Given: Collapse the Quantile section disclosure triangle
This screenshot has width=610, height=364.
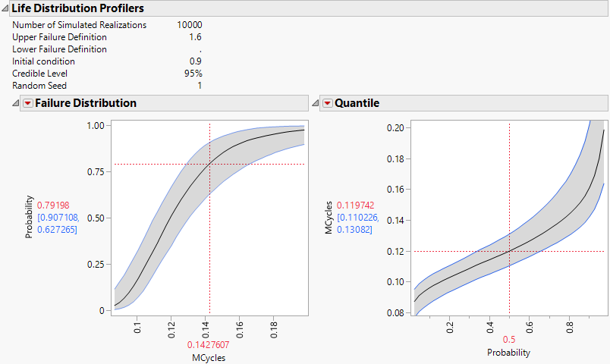Looking at the screenshot, I should pos(316,103).
